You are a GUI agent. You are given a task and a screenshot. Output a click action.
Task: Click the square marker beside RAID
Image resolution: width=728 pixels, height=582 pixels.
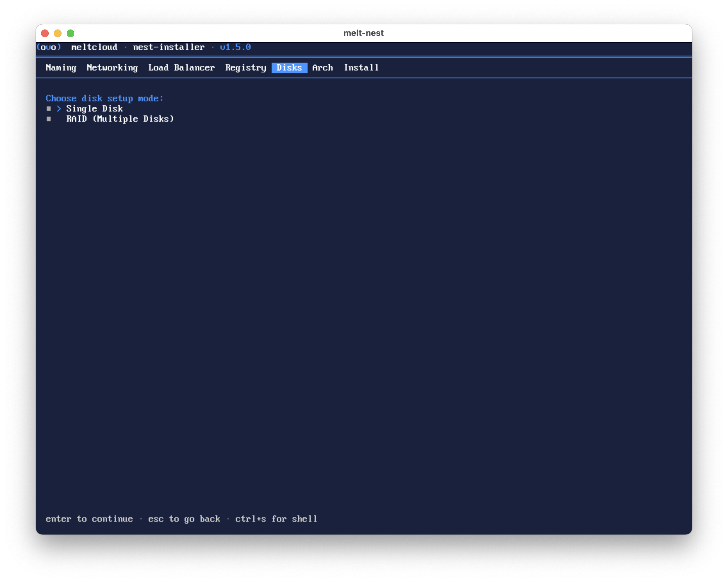pos(49,119)
